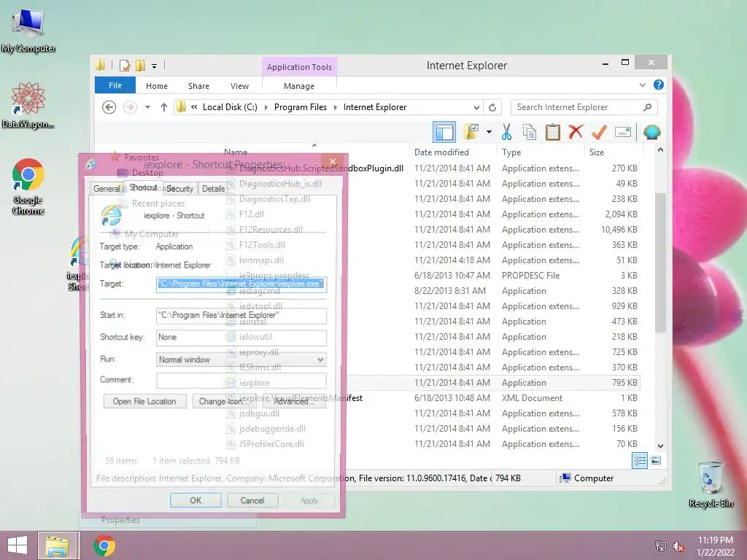Click scroll down arrow of file list
Viewport: 747px width, 560px height.
click(660, 446)
